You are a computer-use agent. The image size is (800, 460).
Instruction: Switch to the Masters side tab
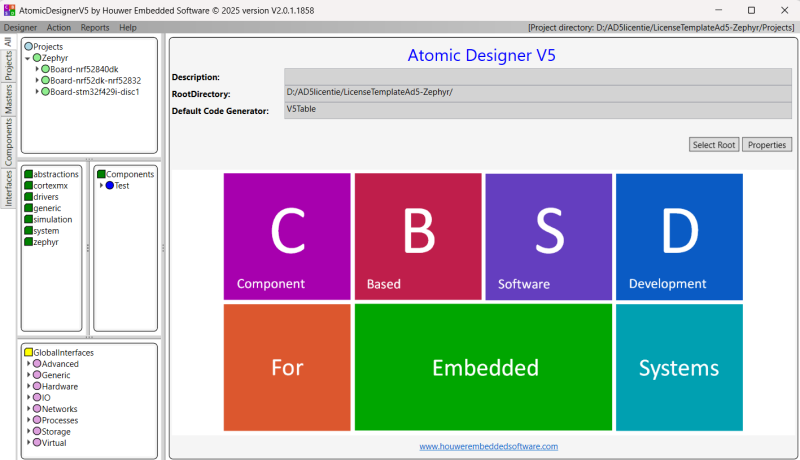coord(8,99)
